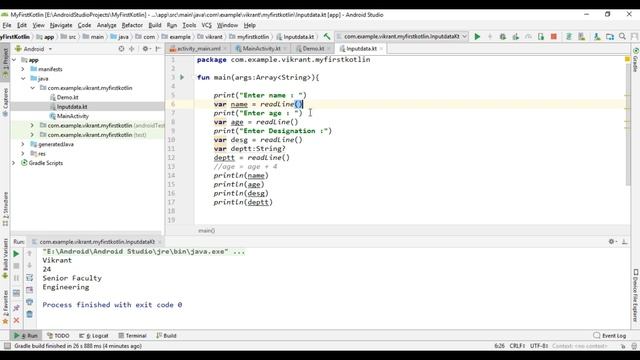Open the Event Log
The height and width of the screenshot is (360, 640).
click(x=610, y=336)
